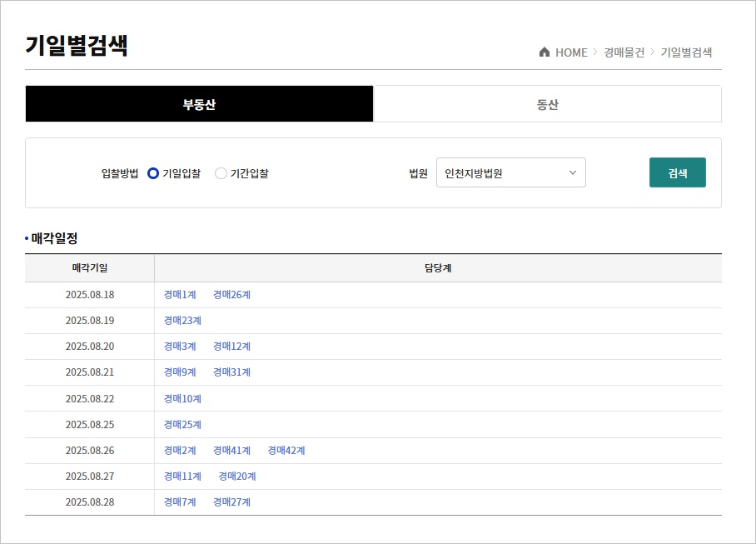756x544 pixels.
Task: Open 경매7계 link
Action: (180, 502)
